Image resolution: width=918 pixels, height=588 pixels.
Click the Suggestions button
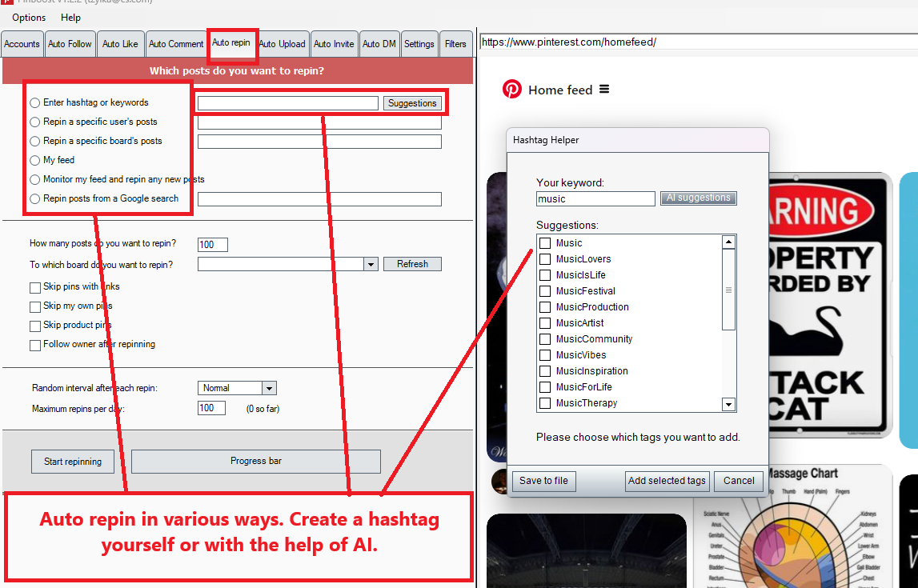[412, 103]
